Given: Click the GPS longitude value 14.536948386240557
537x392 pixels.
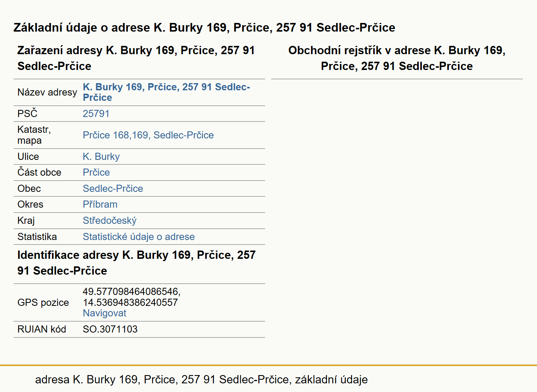Looking at the screenshot, I should pos(130,302).
